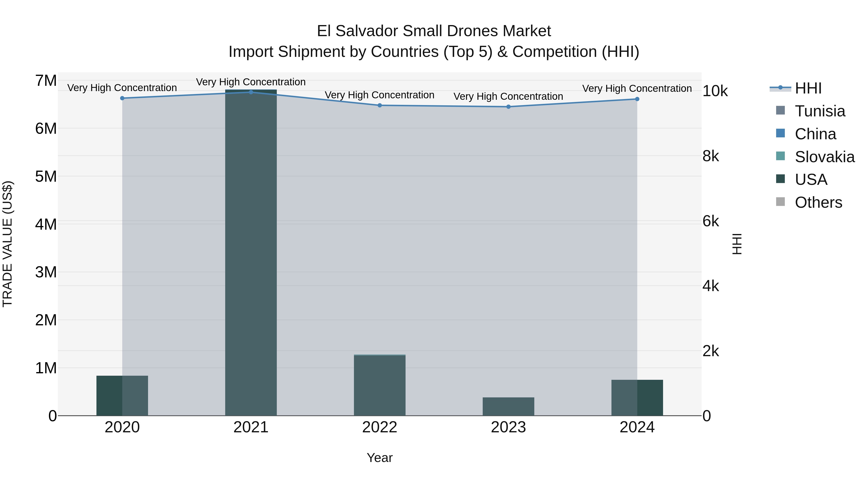The width and height of the screenshot is (868, 488).
Task: Click the 2023 Very High Concentration label
Action: 509,97
